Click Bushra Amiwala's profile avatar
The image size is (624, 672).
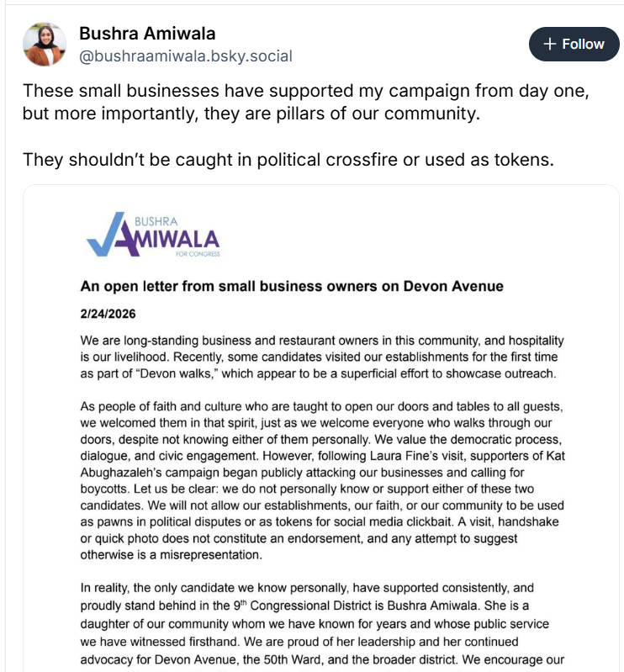point(45,45)
